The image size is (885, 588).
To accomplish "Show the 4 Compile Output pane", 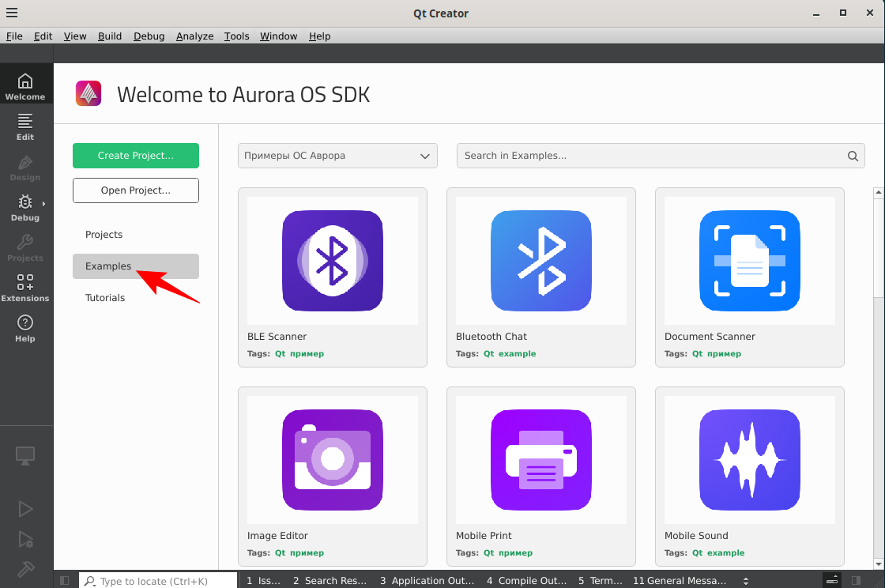I will 526,581.
